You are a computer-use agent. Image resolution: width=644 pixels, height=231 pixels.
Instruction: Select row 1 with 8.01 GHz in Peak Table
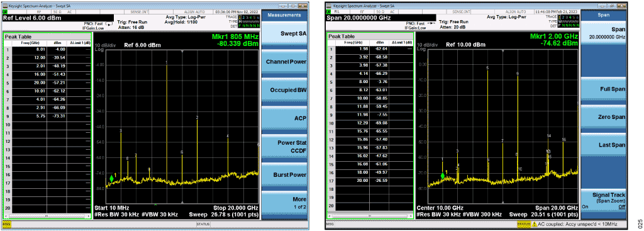point(47,50)
